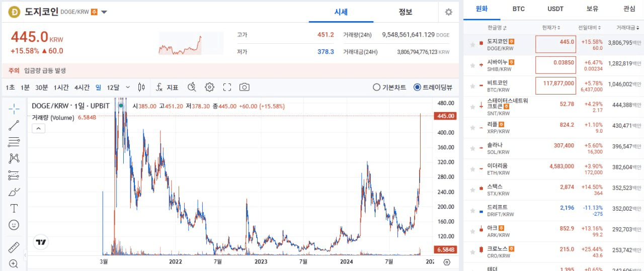The image size is (644, 271).
Task: Open the 아크 ARK/KRW row
Action: point(553,232)
